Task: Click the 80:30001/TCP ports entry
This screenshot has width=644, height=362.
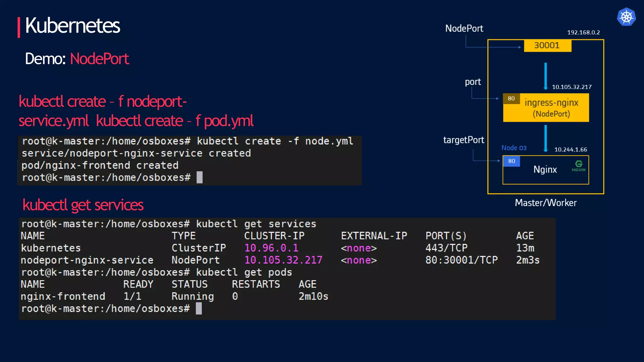Action: coord(461,260)
